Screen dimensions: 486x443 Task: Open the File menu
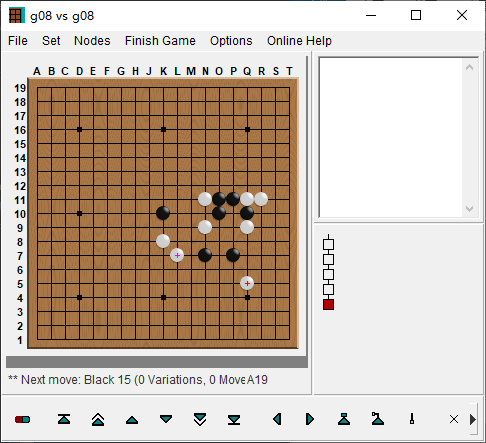pos(18,41)
